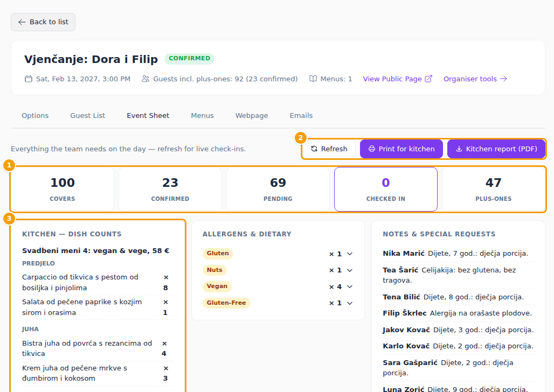Click the Gluten allergen tag
Viewport: 554px width, 392px height.
218,254
